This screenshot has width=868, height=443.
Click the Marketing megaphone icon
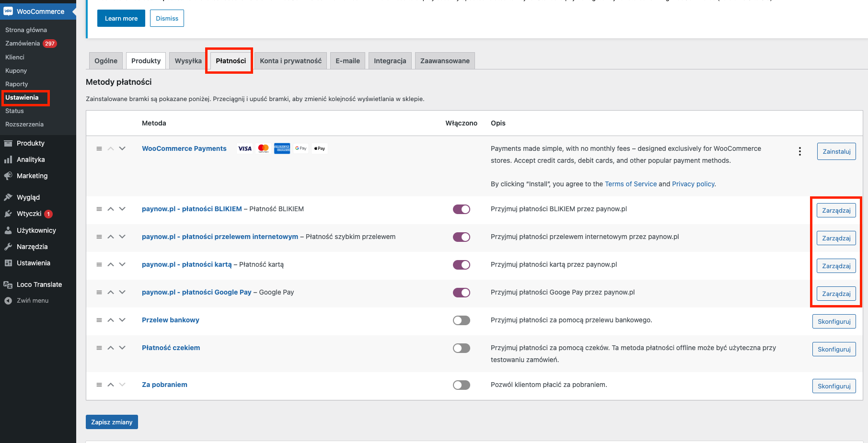pos(8,176)
